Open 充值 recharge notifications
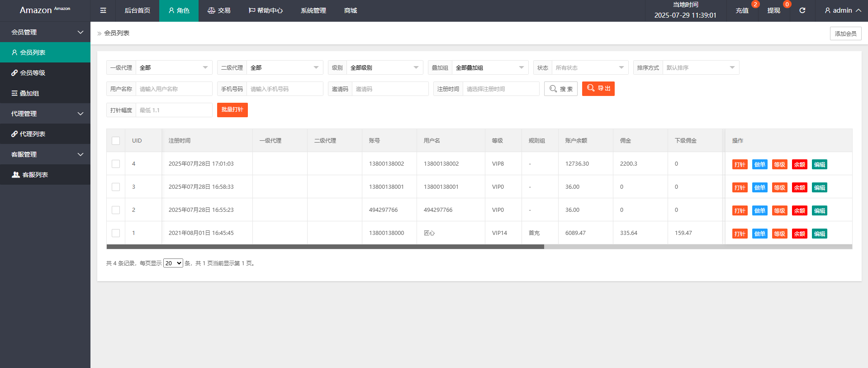Screen dimensions: 868x368 tap(742, 10)
